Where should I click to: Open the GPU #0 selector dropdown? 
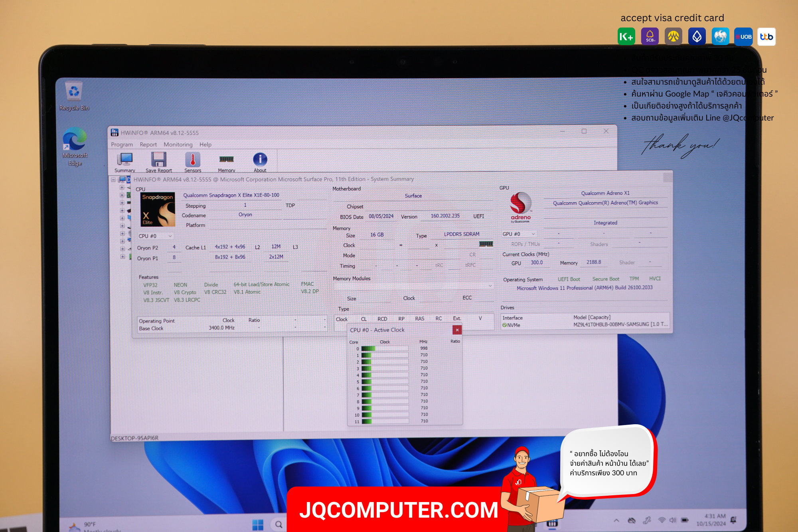click(x=519, y=234)
